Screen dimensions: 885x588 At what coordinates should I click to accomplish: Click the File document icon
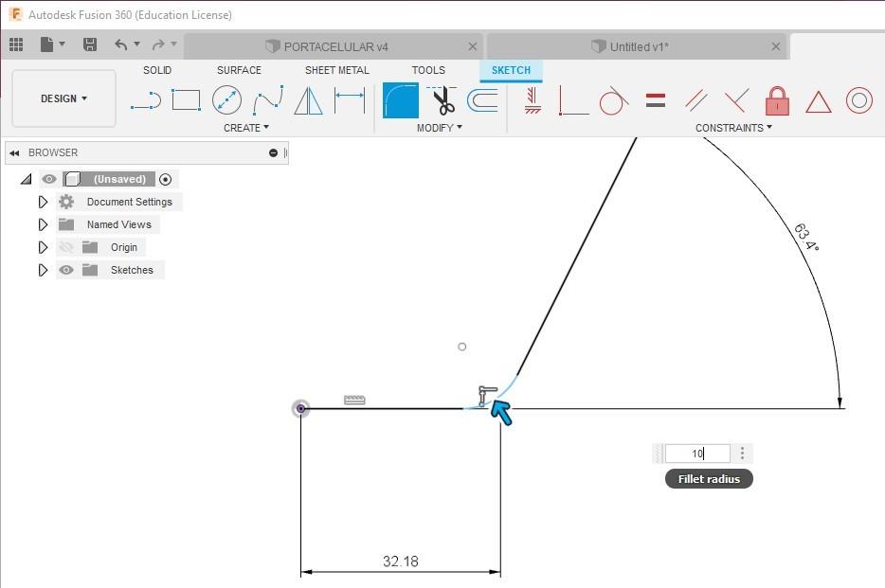(46, 45)
